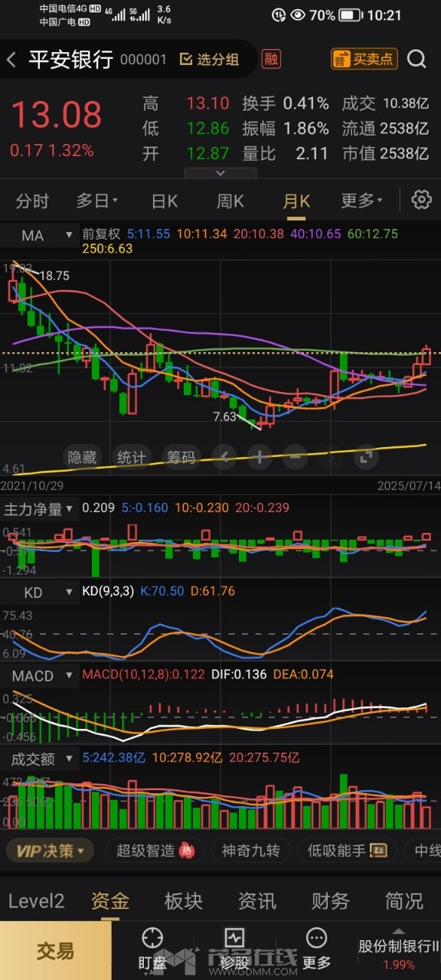Expand the quote details chevron
Image resolution: width=441 pixels, height=980 pixels.
220,174
